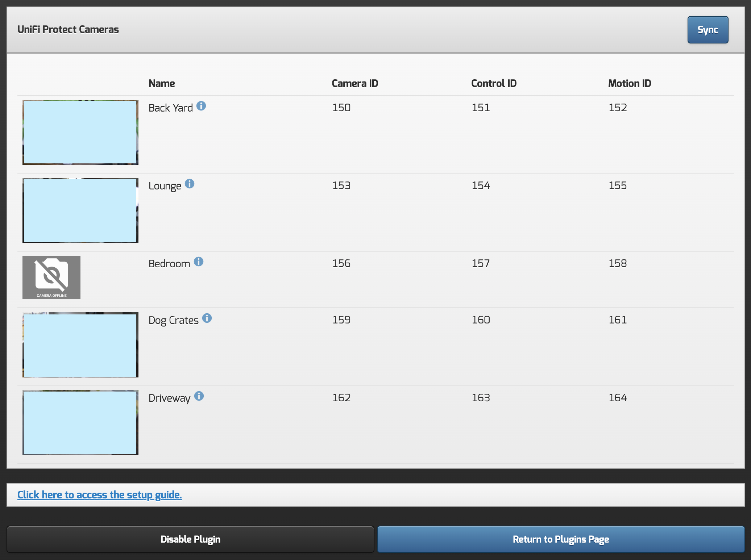
Task: View the Driveway camera thumbnail
Action: [x=80, y=423]
